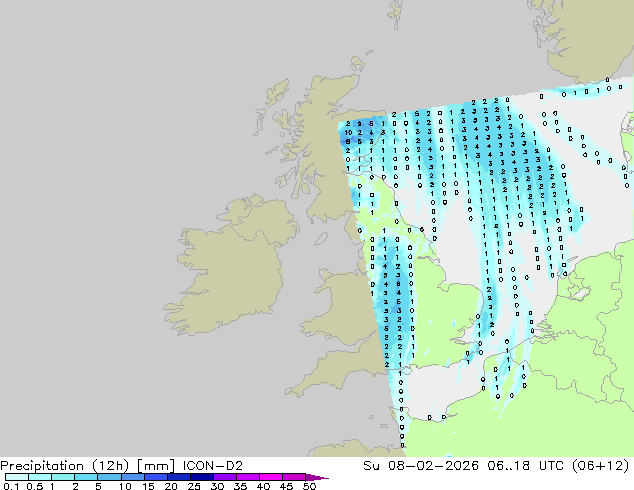Click the date 'Su 08-02-2026'
This screenshot has width=634, height=490.
click(421, 466)
